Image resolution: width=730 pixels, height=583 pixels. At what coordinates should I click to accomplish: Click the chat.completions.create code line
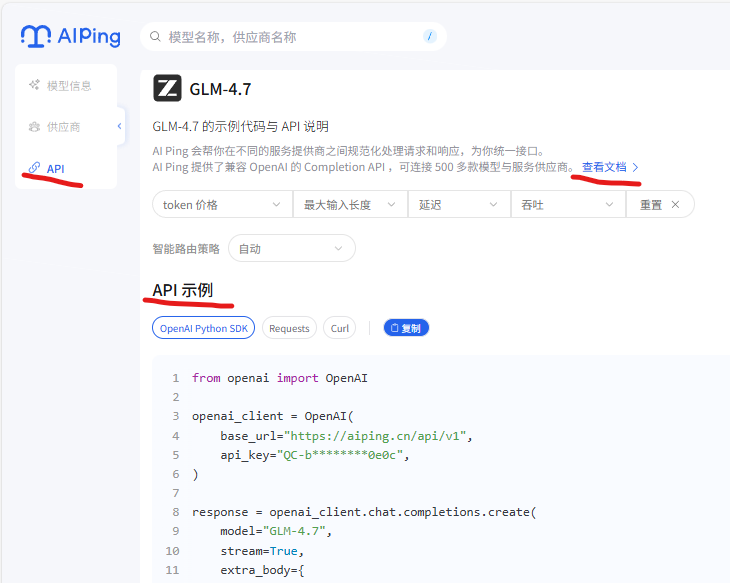[x=364, y=512]
